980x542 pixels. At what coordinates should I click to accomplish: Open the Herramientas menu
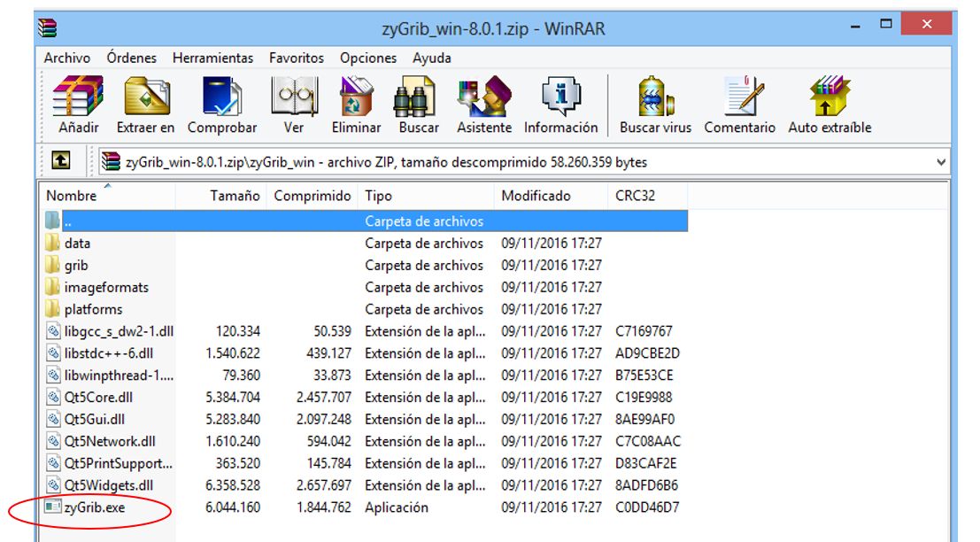(212, 58)
